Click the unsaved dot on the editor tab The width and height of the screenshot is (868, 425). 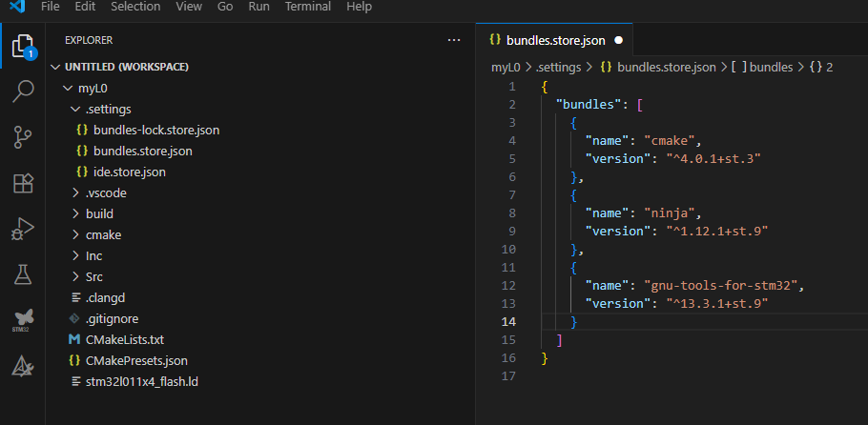pos(618,41)
